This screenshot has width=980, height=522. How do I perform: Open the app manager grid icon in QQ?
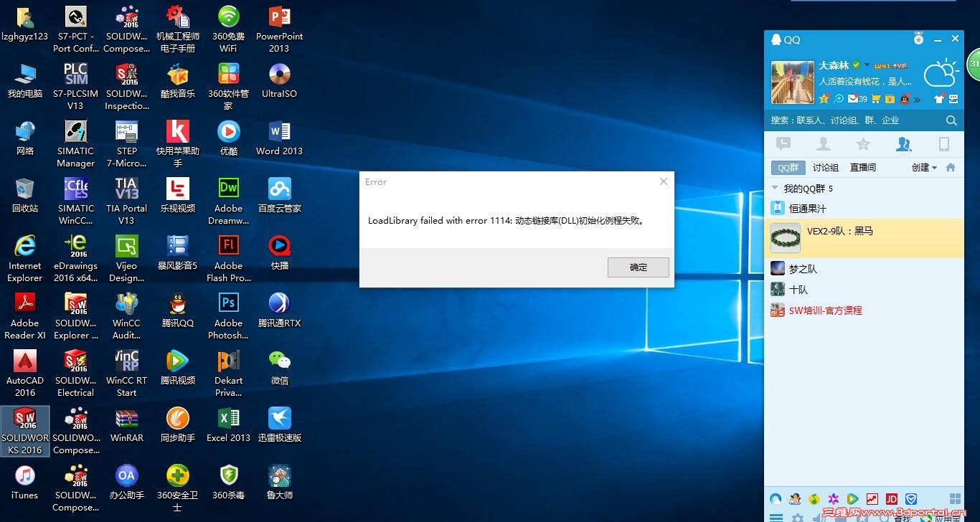point(955,498)
